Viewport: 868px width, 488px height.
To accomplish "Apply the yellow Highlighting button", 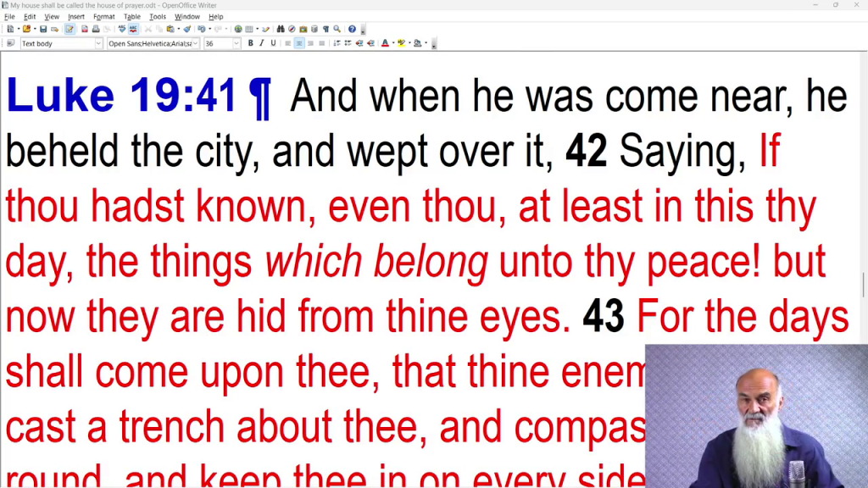I will 401,43.
